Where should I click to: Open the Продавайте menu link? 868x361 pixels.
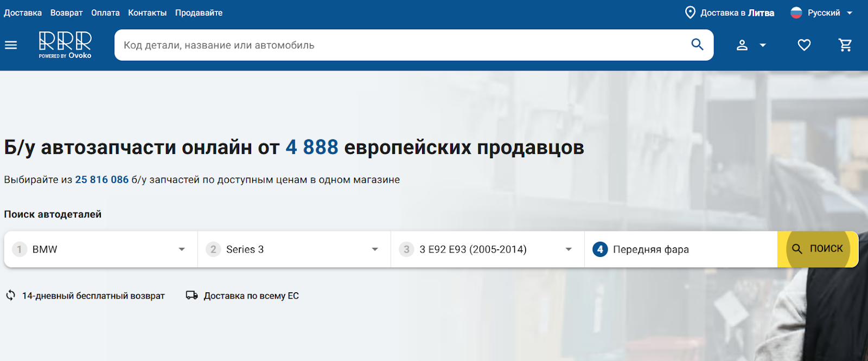pos(199,12)
